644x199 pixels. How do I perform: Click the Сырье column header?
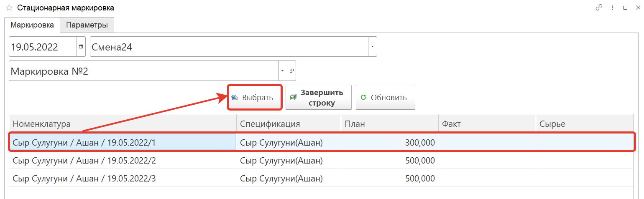click(584, 124)
